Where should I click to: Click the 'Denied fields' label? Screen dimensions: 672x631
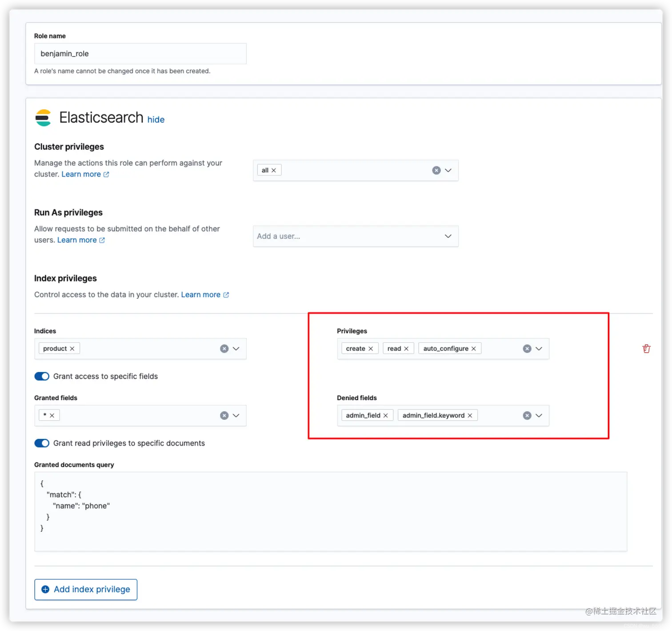click(x=357, y=398)
